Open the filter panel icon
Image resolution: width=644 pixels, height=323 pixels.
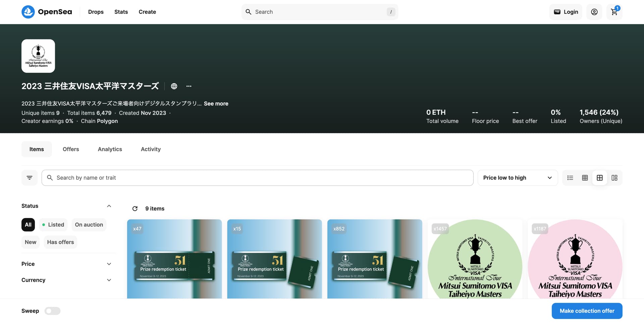pos(30,178)
